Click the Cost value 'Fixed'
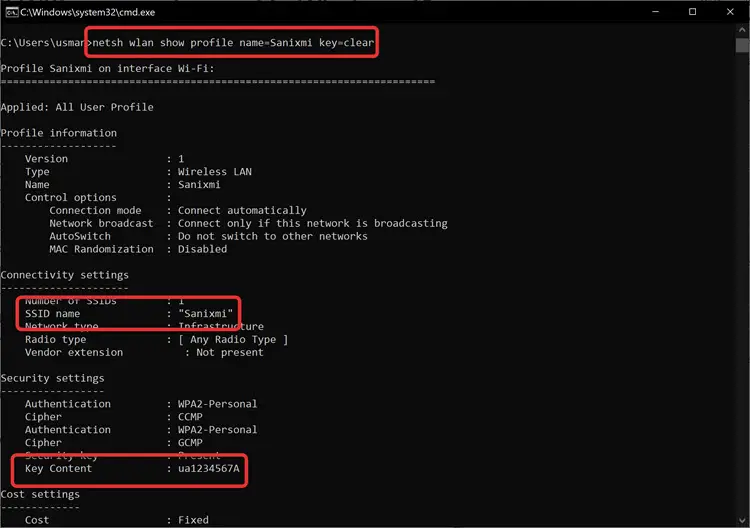Screen dimensions: 750x528 click(x=193, y=520)
